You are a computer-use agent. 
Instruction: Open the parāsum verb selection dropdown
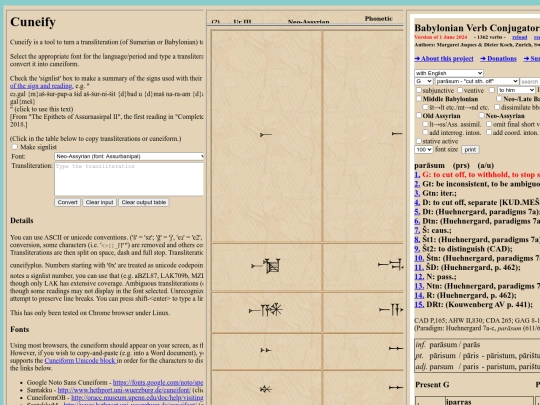[477, 81]
